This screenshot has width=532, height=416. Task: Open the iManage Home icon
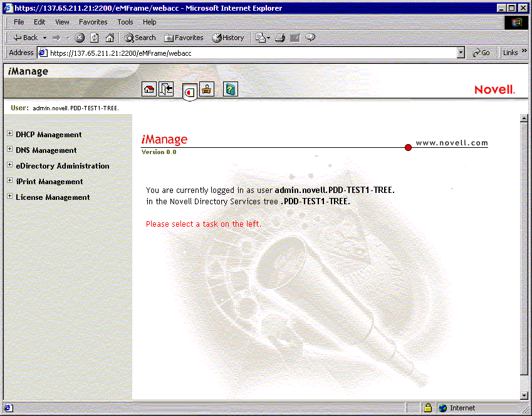point(149,89)
